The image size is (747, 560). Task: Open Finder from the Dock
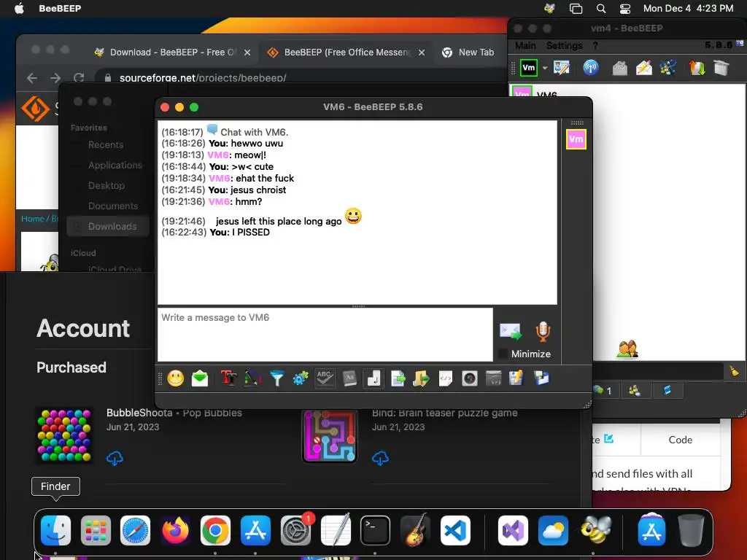[55, 531]
